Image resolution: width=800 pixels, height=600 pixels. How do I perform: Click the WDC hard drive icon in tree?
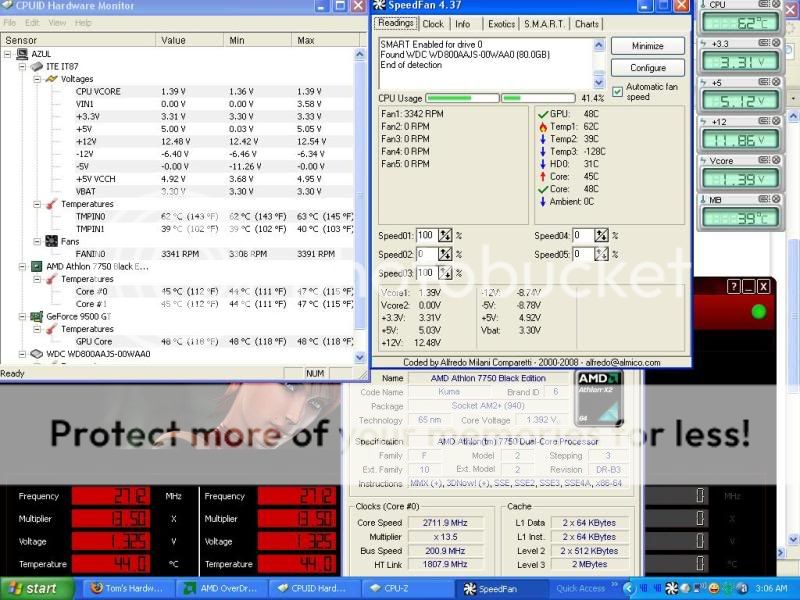click(x=36, y=354)
